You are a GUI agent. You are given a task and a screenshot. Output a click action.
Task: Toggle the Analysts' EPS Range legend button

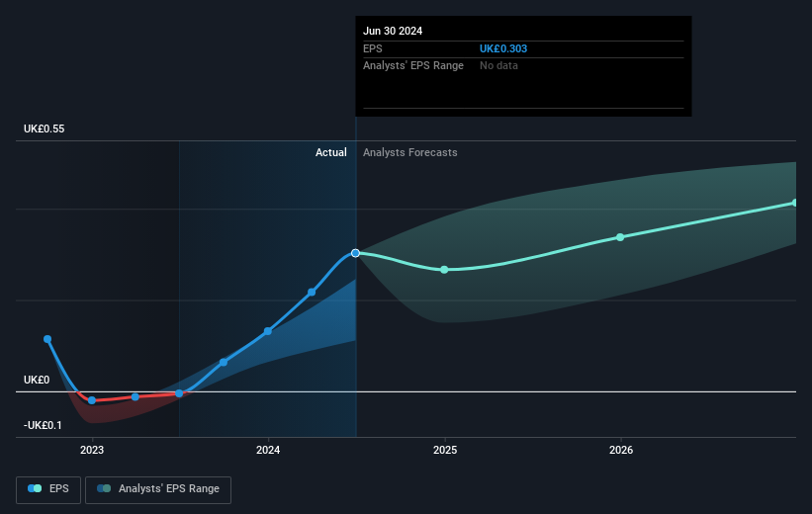click(158, 489)
